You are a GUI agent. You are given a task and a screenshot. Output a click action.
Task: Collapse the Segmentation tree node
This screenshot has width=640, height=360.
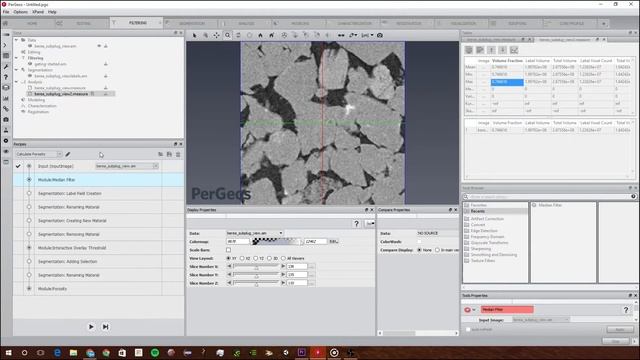click(16, 70)
